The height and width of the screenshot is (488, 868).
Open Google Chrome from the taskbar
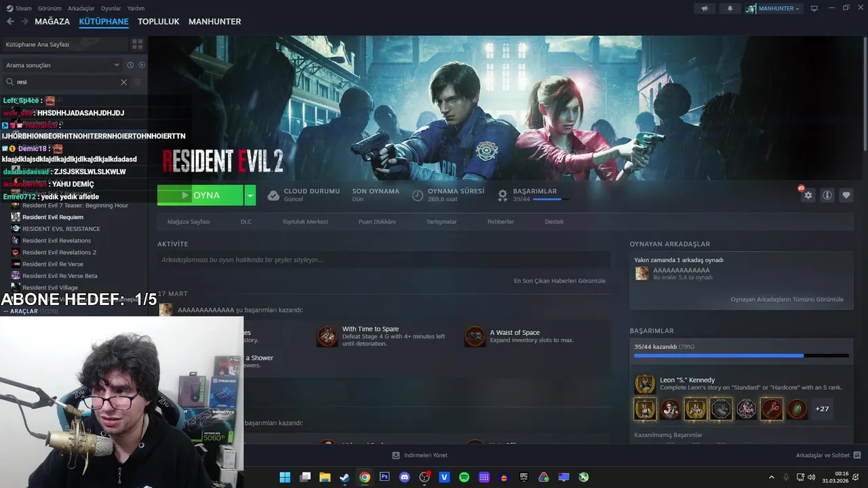364,477
